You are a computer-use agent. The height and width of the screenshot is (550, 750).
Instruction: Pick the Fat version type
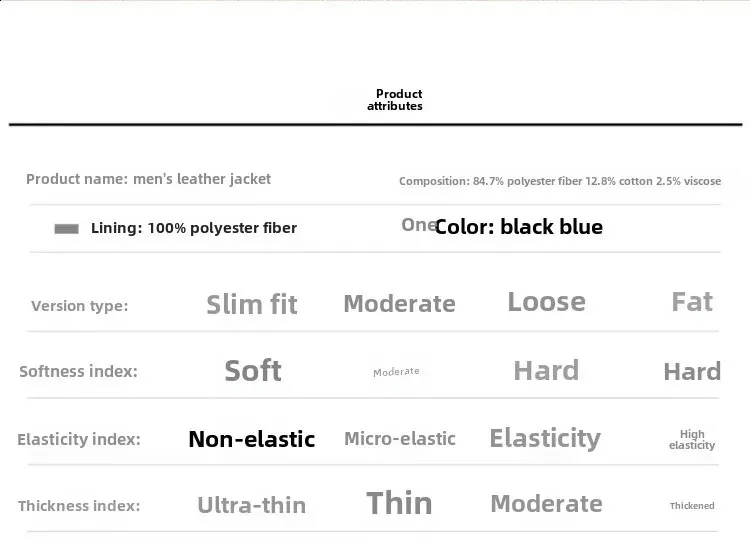coord(692,302)
